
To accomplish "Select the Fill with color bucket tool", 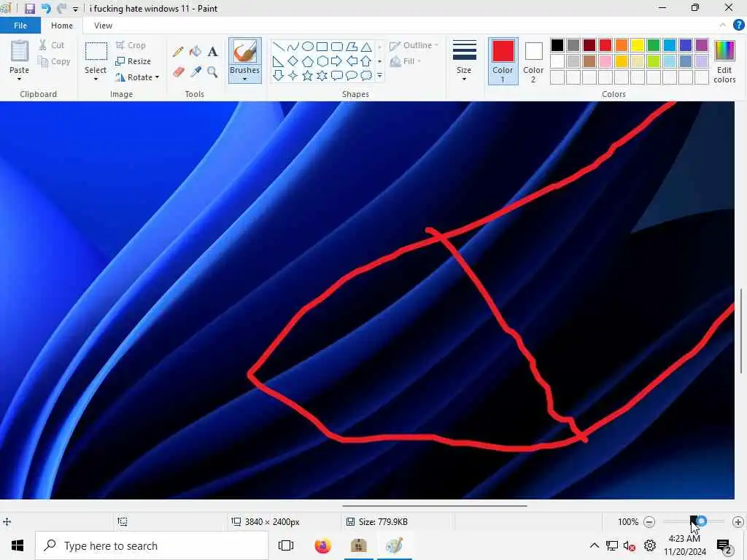I will [196, 52].
